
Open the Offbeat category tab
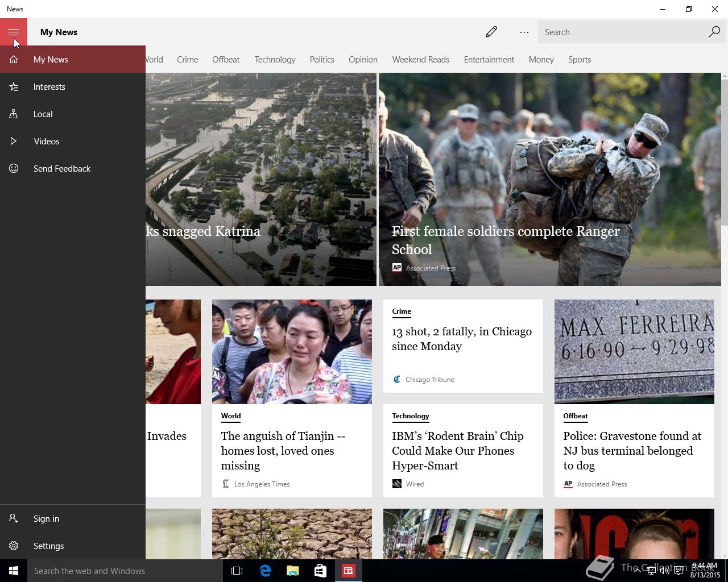coord(226,59)
